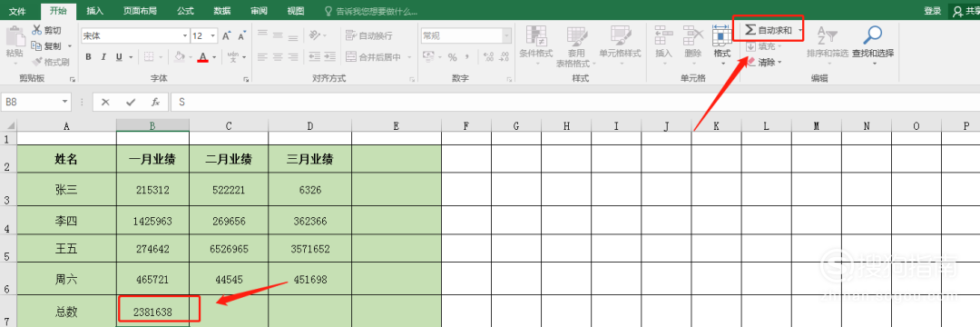Open the font size dropdown showing 12
Image resolution: width=980 pixels, height=327 pixels.
coord(213,35)
